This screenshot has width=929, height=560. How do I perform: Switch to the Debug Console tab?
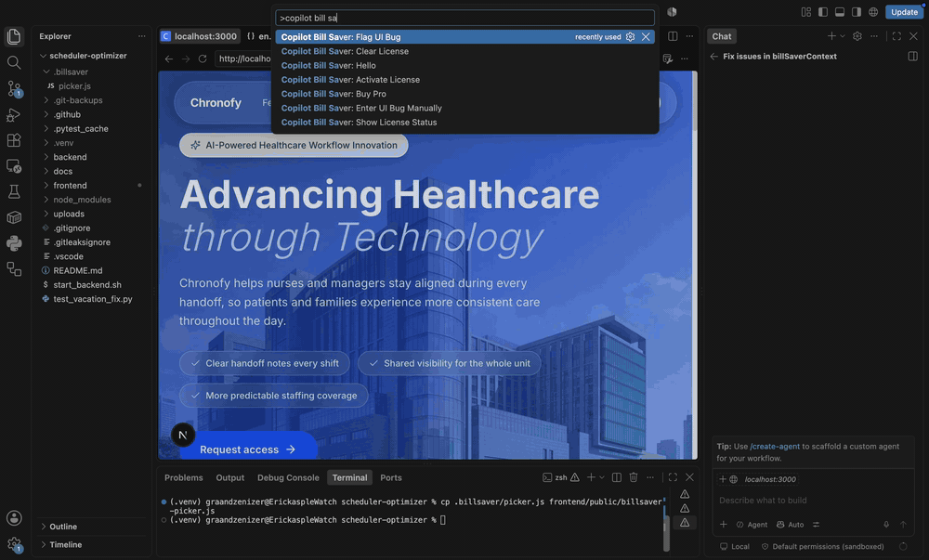[288, 477]
